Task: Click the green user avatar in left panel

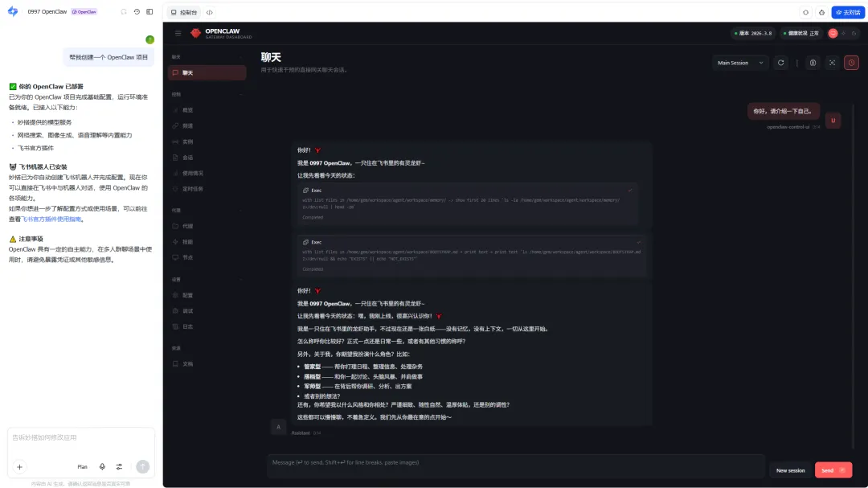Action: [x=149, y=40]
